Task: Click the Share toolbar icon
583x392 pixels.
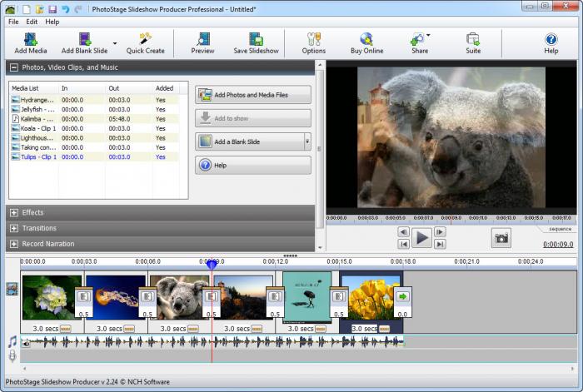Action: [x=419, y=43]
